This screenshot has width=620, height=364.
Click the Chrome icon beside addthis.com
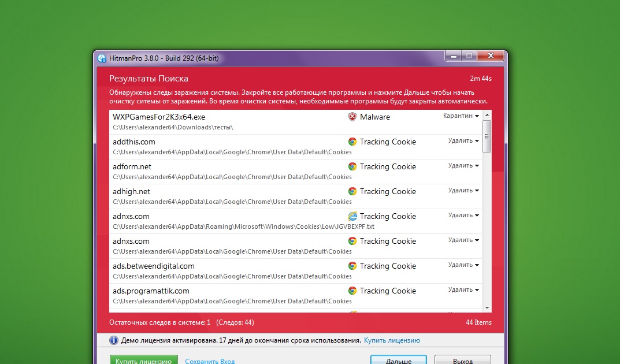click(x=352, y=142)
